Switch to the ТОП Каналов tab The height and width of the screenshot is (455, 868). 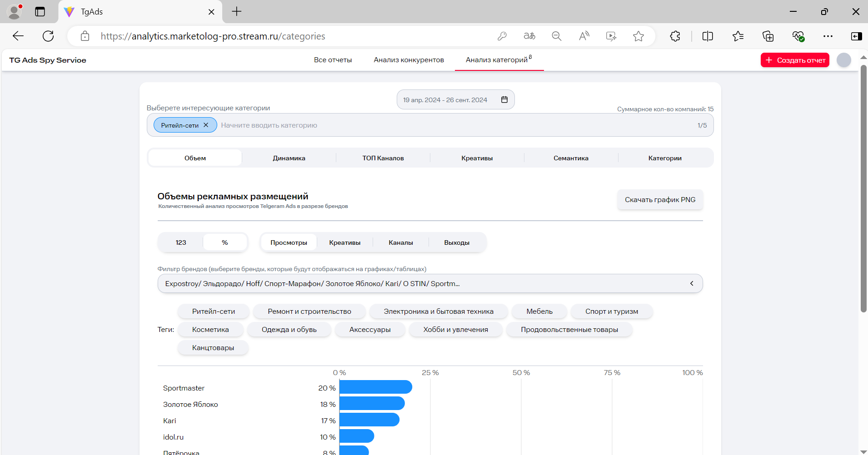(x=383, y=158)
